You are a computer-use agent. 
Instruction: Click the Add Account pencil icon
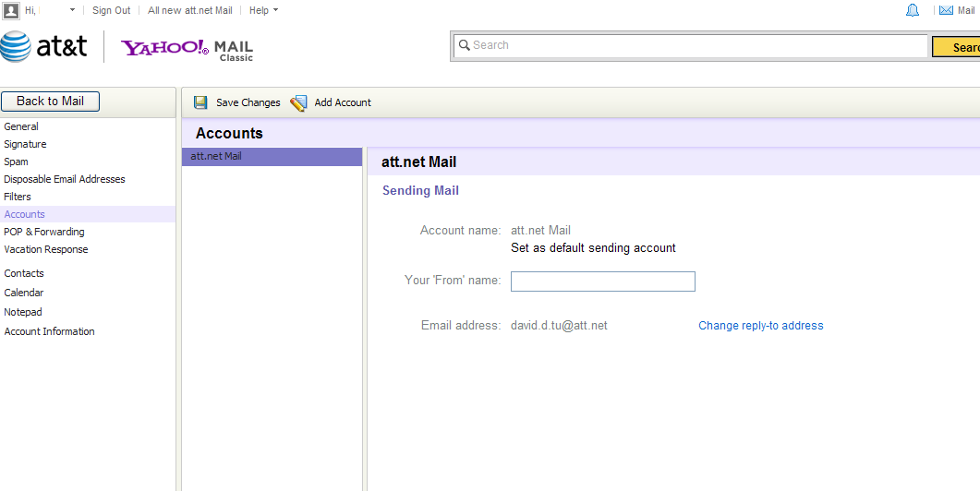click(298, 102)
